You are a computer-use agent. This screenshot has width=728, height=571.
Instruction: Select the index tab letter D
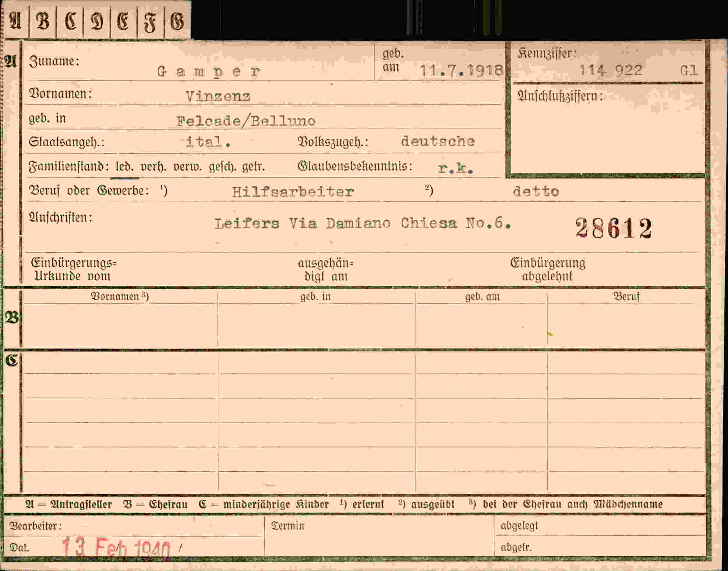tap(97, 21)
